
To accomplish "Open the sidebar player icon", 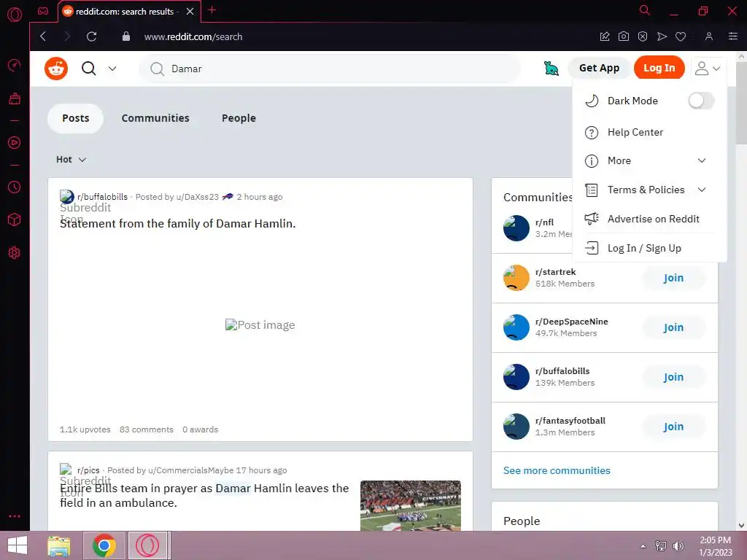I will click(15, 142).
